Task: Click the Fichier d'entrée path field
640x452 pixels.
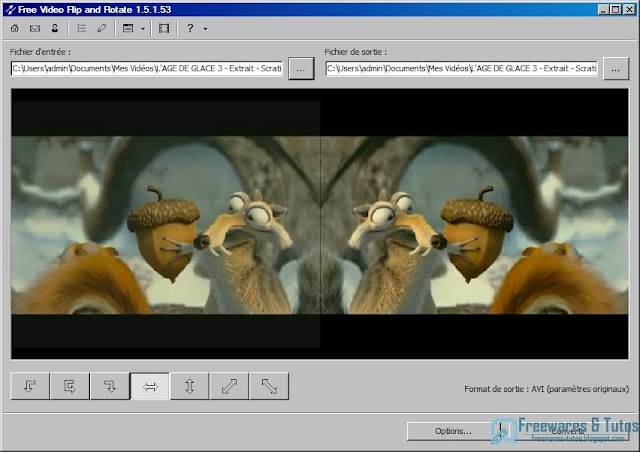Action: pos(147,68)
